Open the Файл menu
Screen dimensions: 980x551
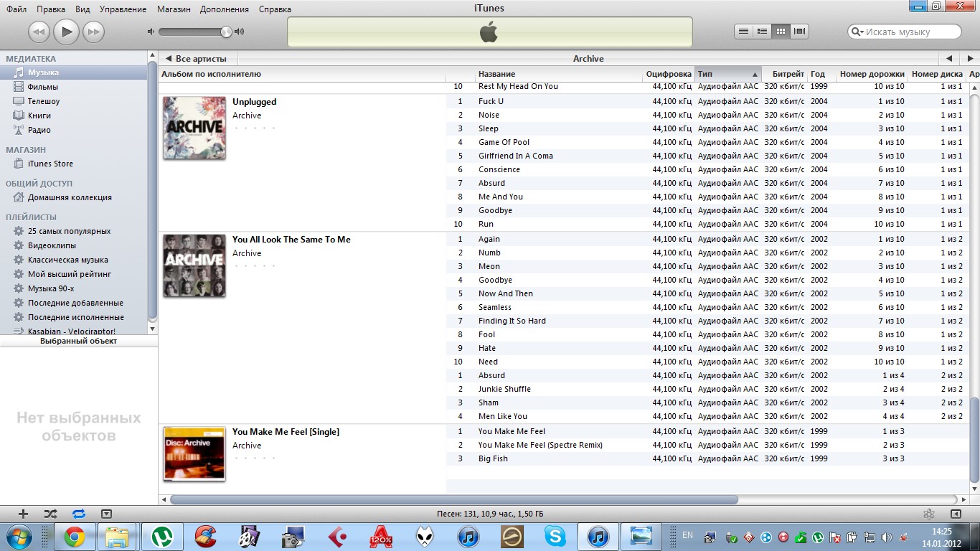click(17, 9)
